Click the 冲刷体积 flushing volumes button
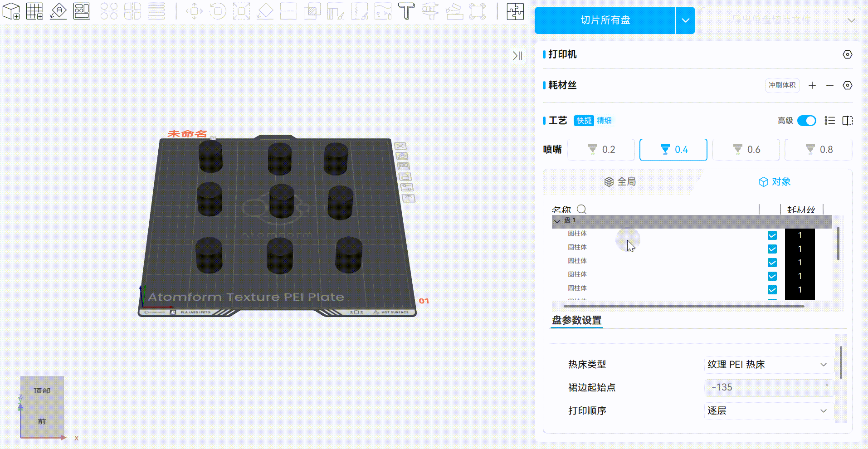The height and width of the screenshot is (449, 868). click(782, 85)
